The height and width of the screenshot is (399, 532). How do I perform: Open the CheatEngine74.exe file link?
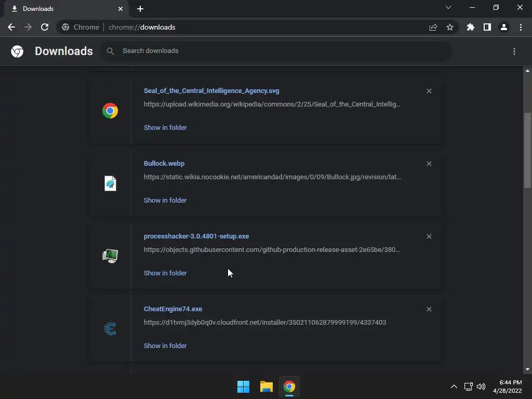(x=173, y=309)
